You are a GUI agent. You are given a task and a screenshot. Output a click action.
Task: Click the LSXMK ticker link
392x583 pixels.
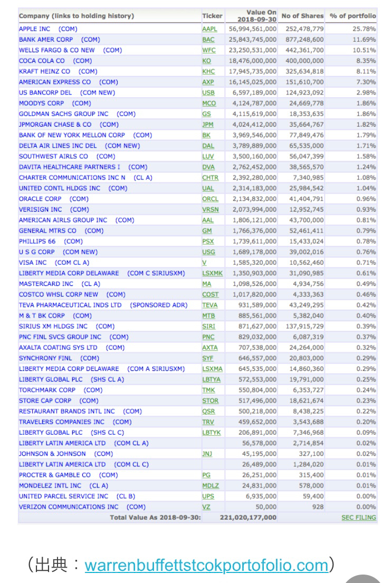tap(212, 273)
